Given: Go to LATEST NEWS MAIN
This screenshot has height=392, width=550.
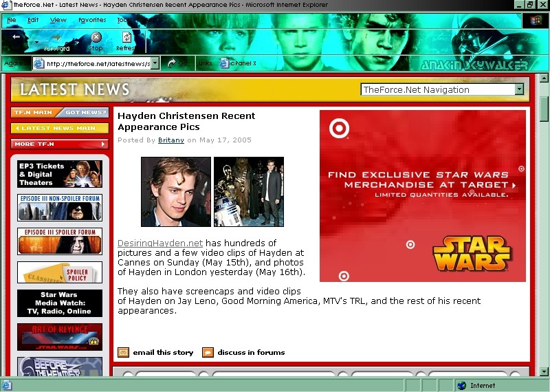Looking at the screenshot, I should [x=60, y=128].
